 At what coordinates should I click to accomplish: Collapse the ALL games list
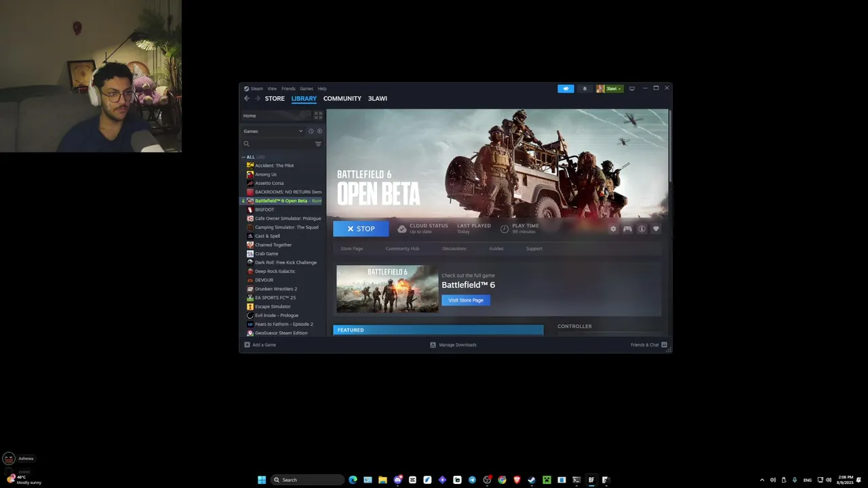point(243,157)
